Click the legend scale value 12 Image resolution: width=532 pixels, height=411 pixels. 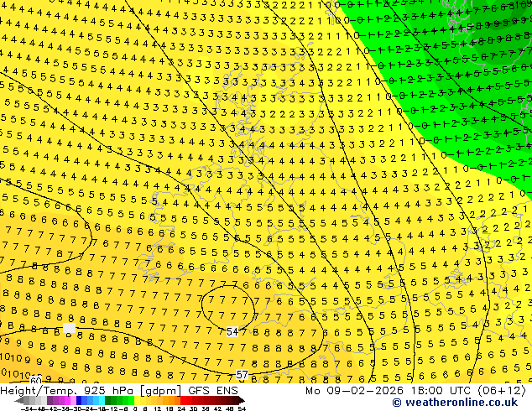click(x=158, y=409)
